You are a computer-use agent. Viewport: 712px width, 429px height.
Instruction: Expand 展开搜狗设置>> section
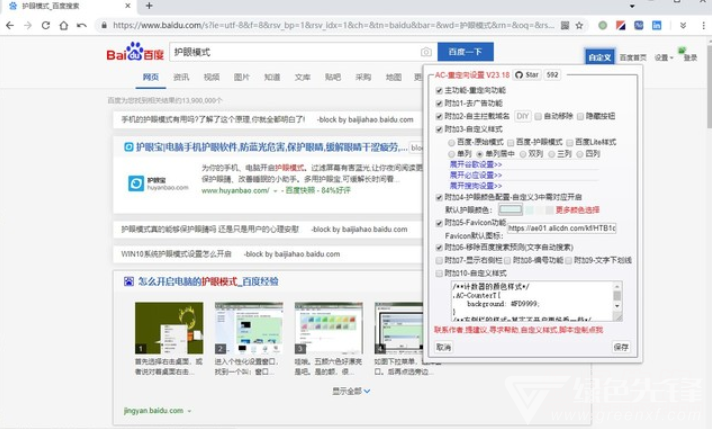pyautogui.click(x=476, y=186)
